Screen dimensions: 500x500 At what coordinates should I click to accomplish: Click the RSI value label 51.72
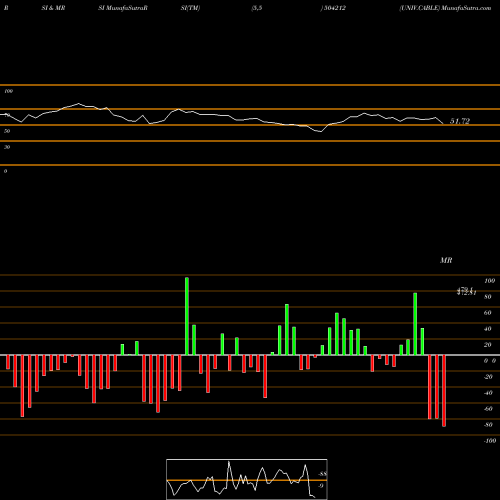click(460, 121)
